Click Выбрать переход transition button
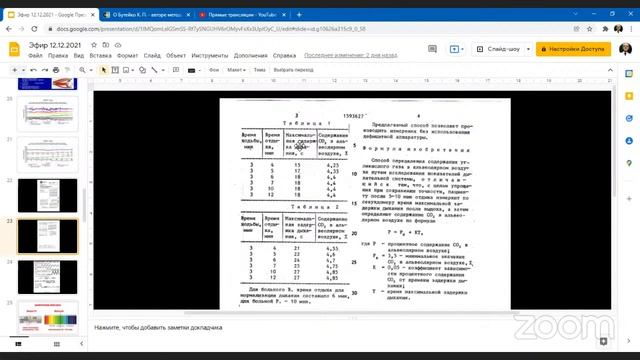Image resolution: width=640 pixels, height=360 pixels. pyautogui.click(x=293, y=70)
